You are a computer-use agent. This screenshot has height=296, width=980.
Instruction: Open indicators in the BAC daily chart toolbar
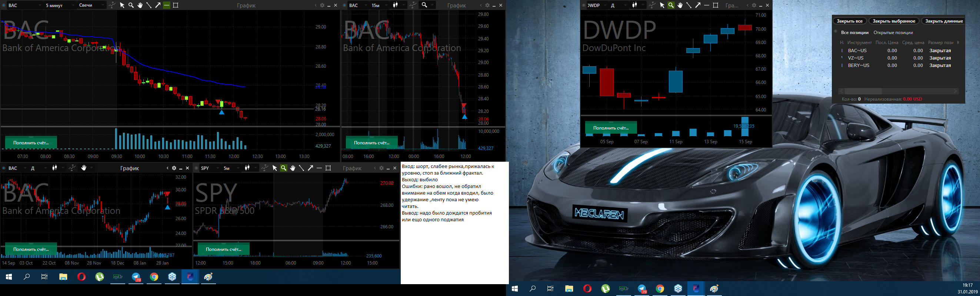72,168
